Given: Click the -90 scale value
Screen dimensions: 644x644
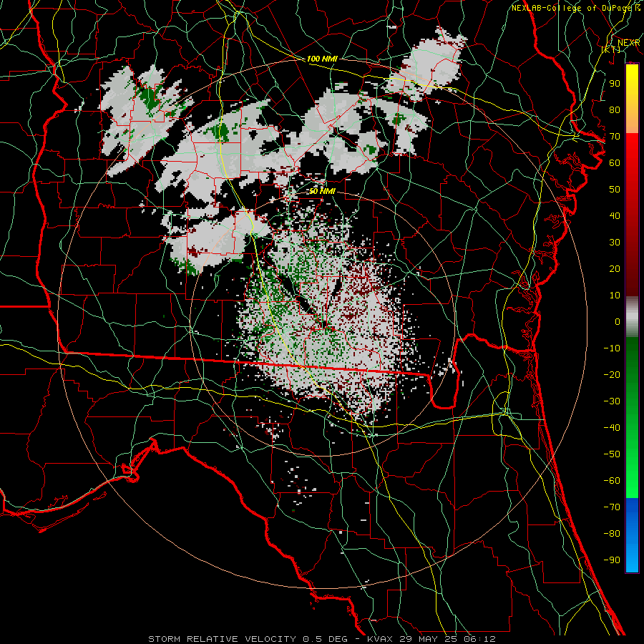Looking at the screenshot, I should pyautogui.click(x=612, y=560).
